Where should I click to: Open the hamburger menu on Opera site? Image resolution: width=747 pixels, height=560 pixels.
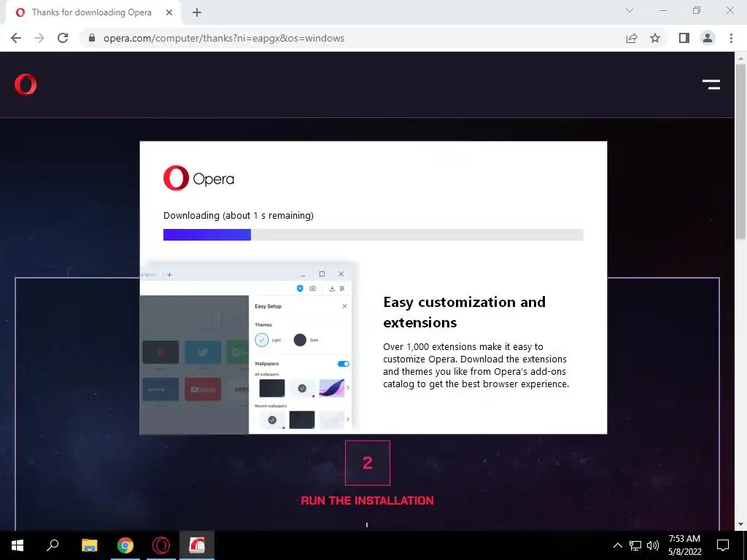coord(711,85)
